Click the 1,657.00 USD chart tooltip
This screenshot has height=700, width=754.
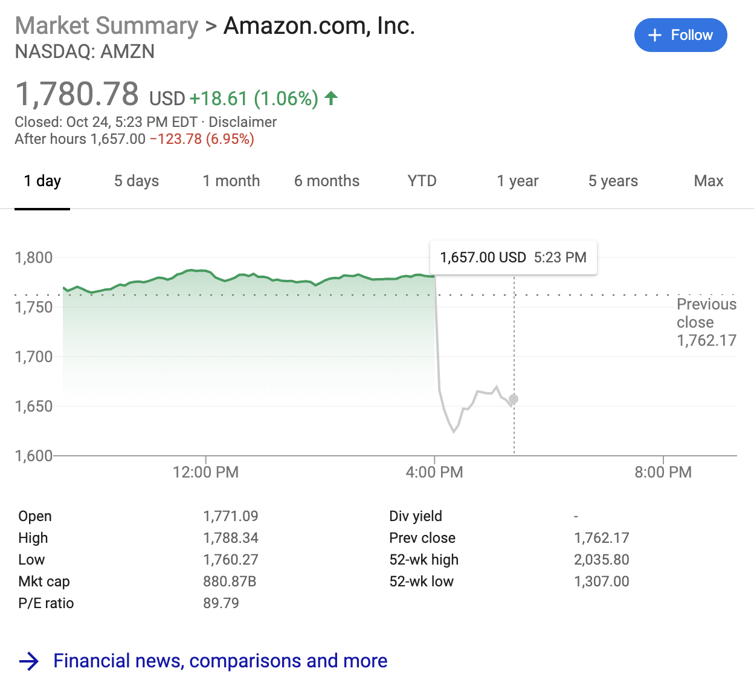click(513, 258)
